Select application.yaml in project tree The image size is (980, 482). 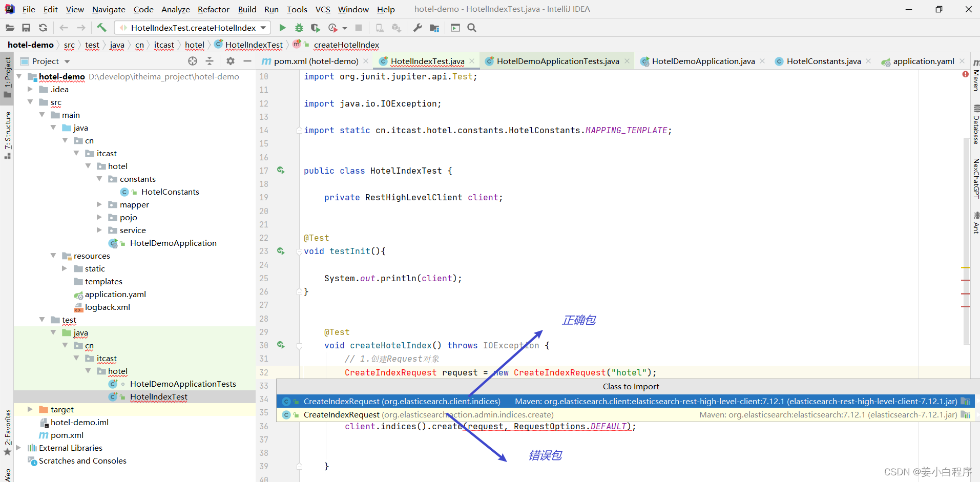click(115, 294)
